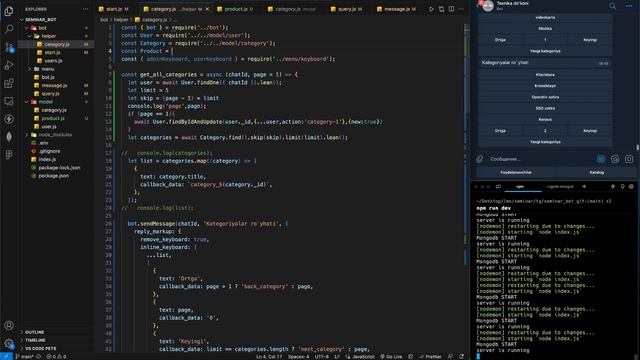Click the Ln 4, Col 17 cursor position

[x=269, y=357]
